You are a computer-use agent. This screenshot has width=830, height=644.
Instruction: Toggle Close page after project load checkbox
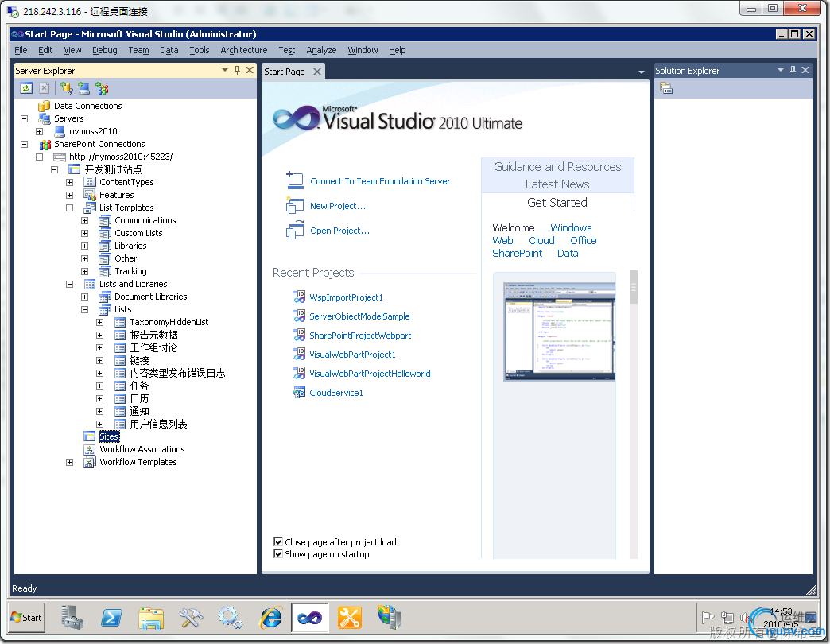coord(278,541)
